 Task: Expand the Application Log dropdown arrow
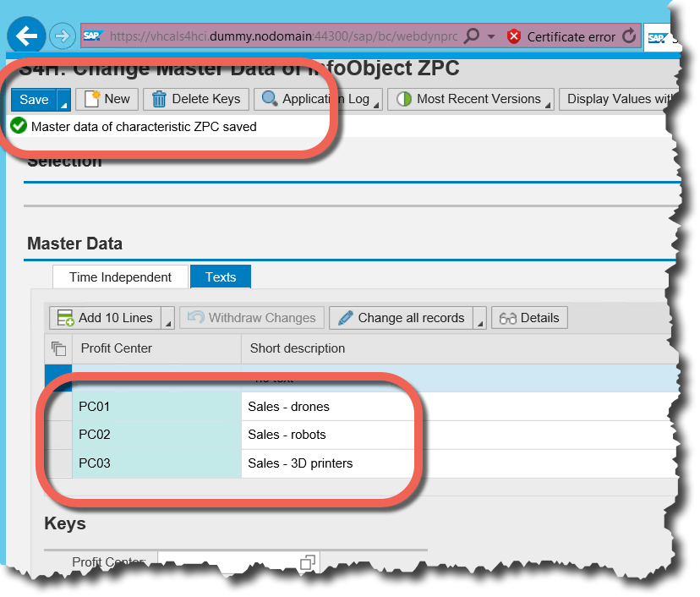point(377,100)
